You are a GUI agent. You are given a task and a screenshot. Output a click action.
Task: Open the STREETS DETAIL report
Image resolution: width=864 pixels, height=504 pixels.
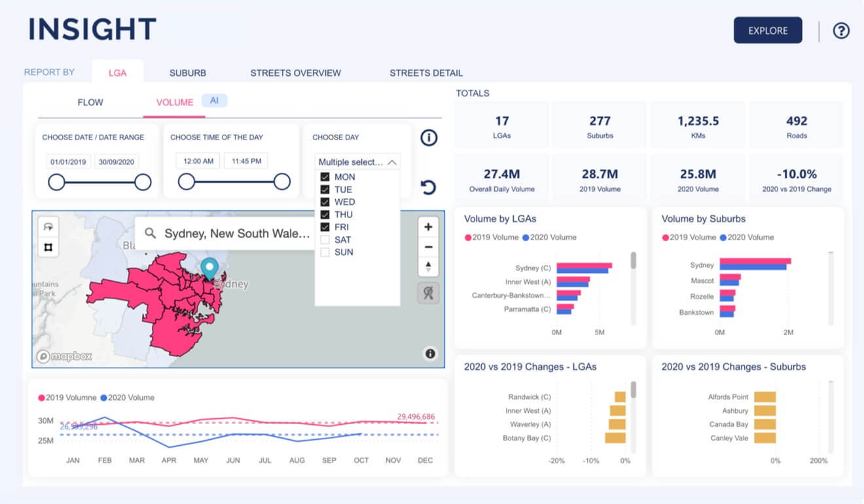coord(426,73)
